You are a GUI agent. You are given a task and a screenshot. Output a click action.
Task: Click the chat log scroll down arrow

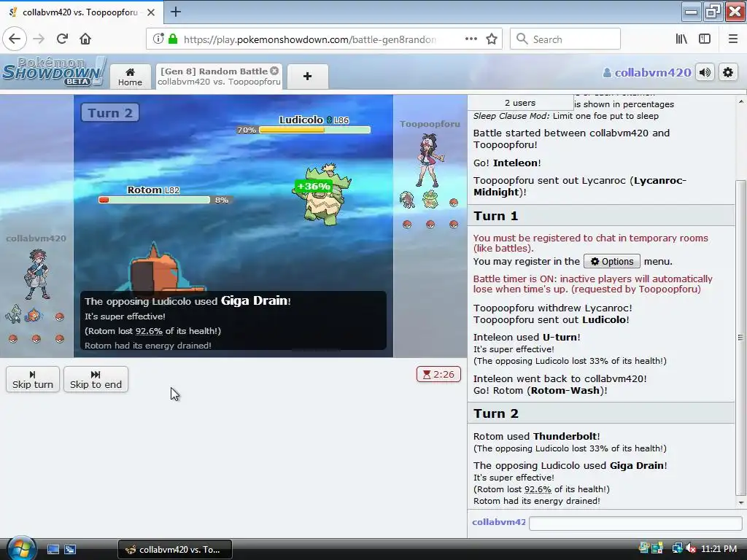(741, 502)
